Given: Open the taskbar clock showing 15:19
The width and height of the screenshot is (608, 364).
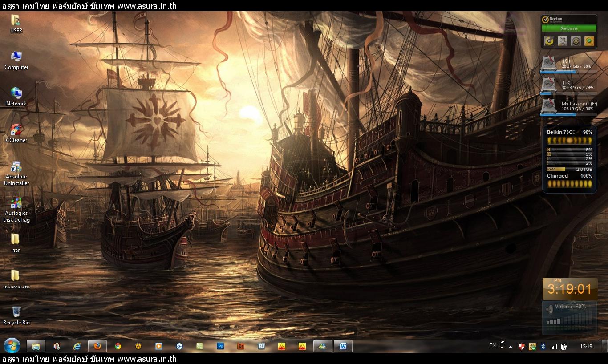Looking at the screenshot, I should (x=586, y=346).
